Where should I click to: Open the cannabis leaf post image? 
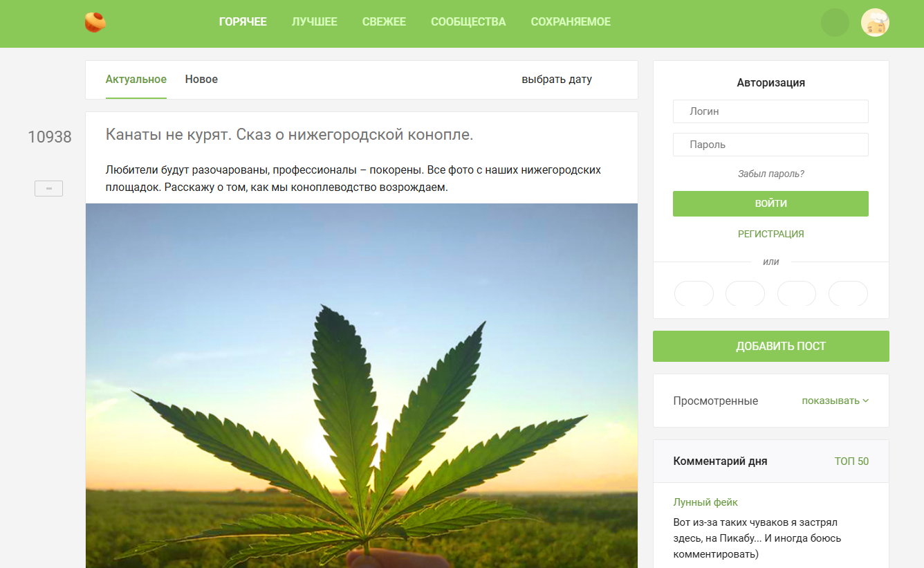pos(362,385)
